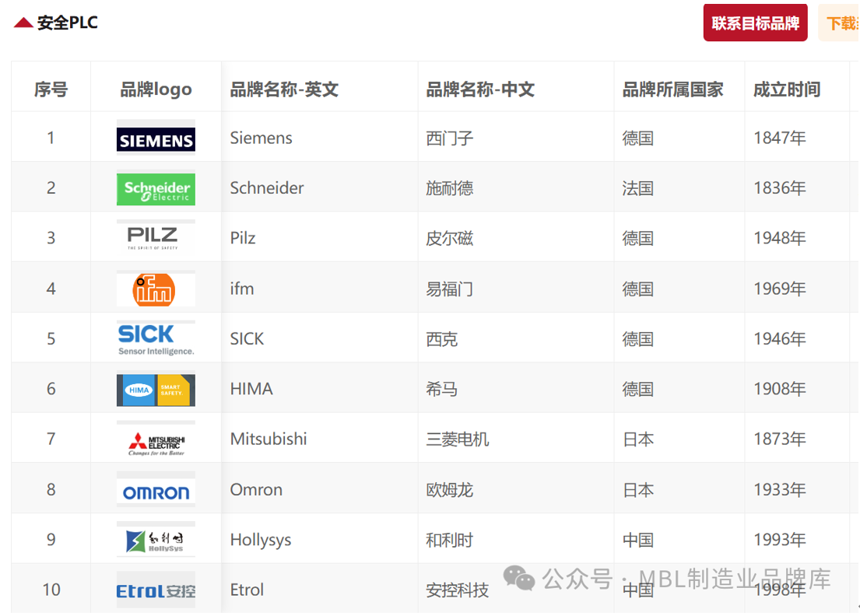Click the 希马 Chinese name cell

pyautogui.click(x=516, y=389)
